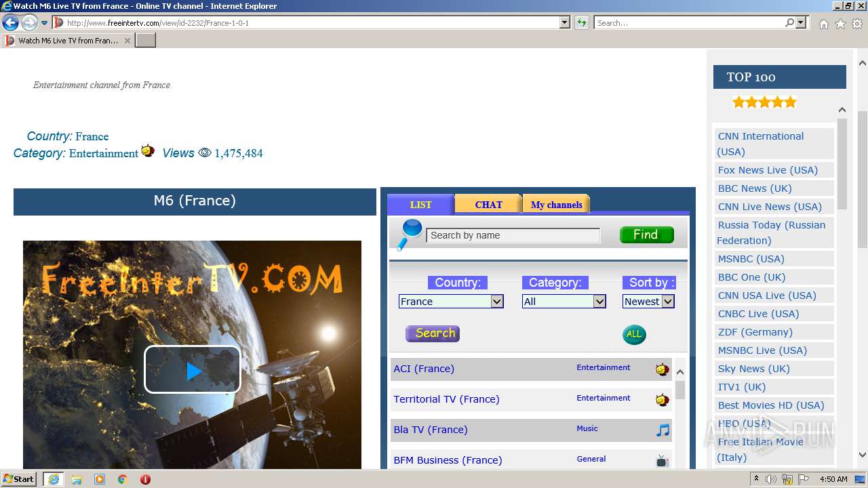Play the M6 video stream
868x488 pixels.
tap(193, 369)
